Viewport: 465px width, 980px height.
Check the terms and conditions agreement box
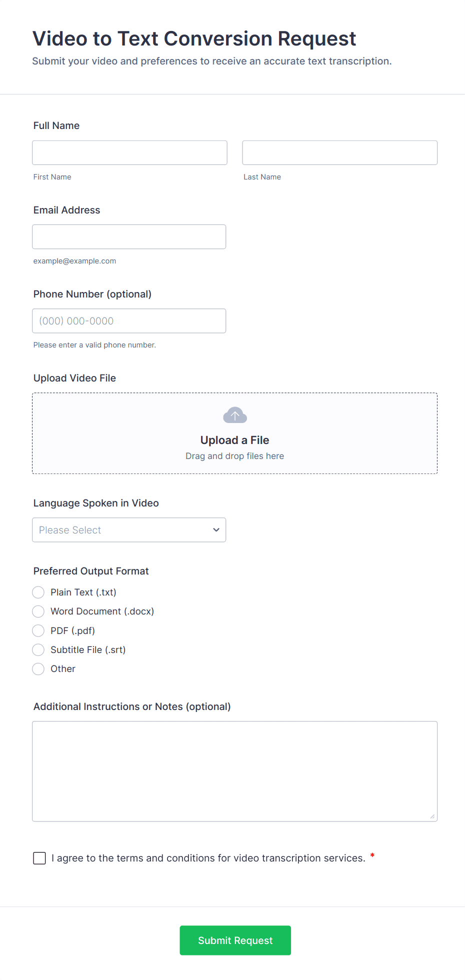tap(39, 858)
